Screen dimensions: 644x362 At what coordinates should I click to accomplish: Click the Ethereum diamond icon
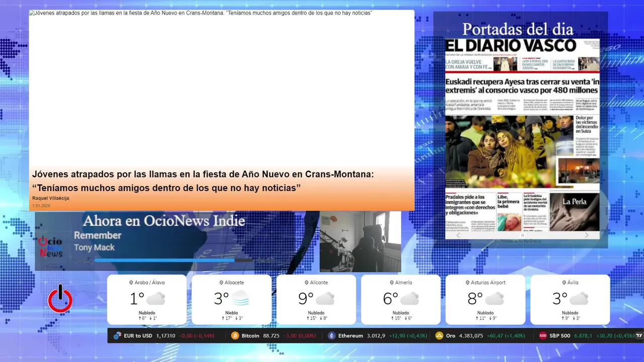tap(332, 335)
